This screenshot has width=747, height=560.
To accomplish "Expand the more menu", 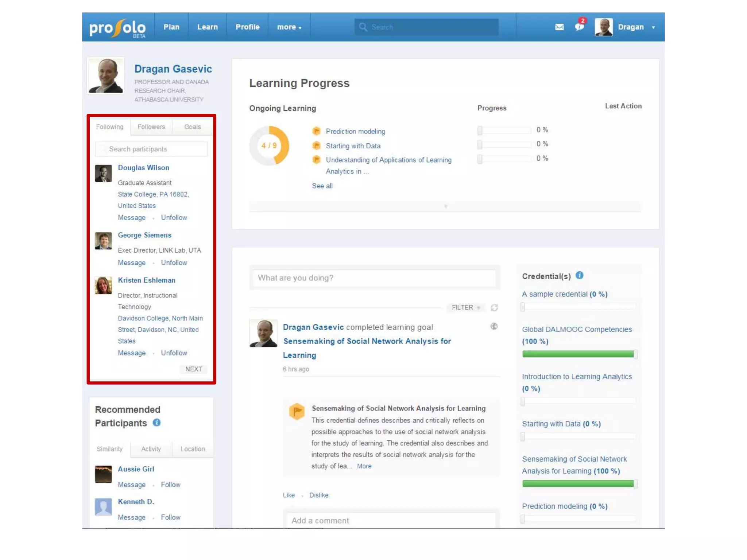I will (289, 27).
